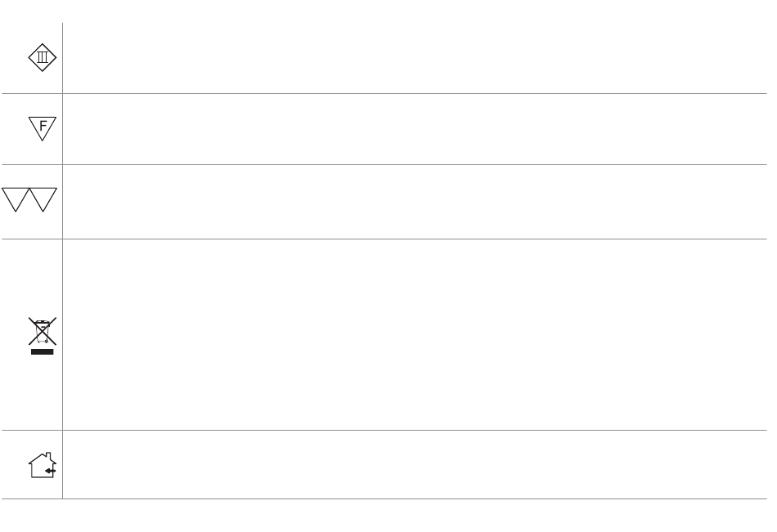Viewport: 777px width, 532px height.
Task: Select the right triangle of the double-triangle symbol
Action: click(46, 198)
